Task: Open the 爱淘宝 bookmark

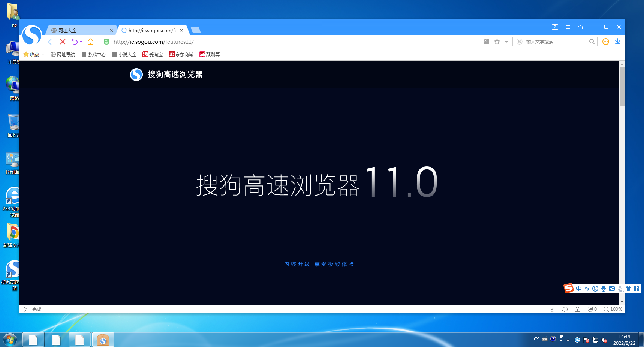Action: 153,54
